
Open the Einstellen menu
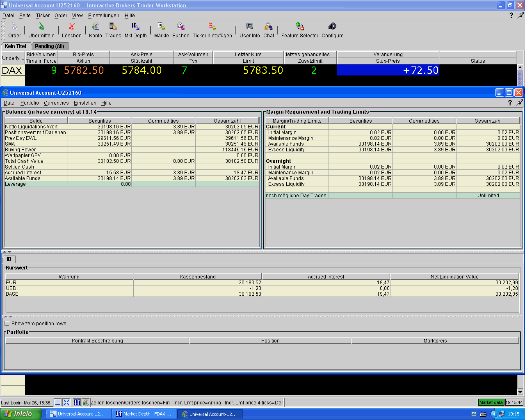(x=85, y=103)
